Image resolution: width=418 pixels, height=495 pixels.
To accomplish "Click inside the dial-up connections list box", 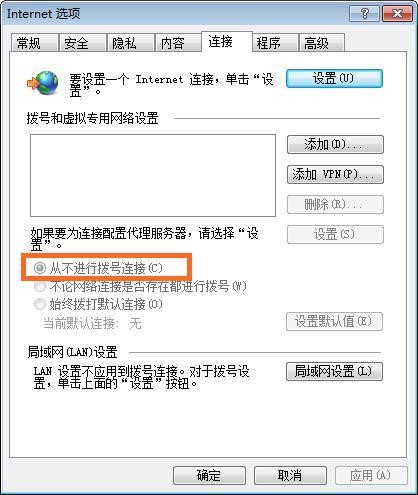I will [x=153, y=175].
